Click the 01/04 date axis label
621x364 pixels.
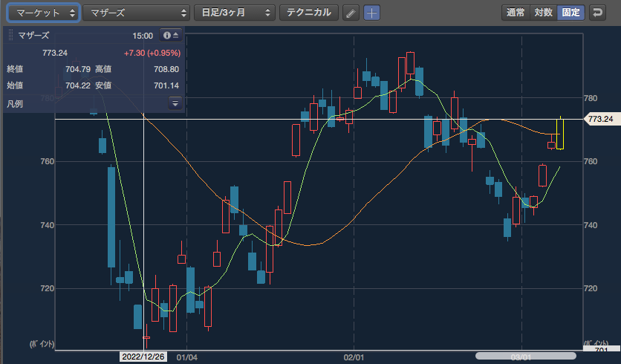tap(187, 357)
